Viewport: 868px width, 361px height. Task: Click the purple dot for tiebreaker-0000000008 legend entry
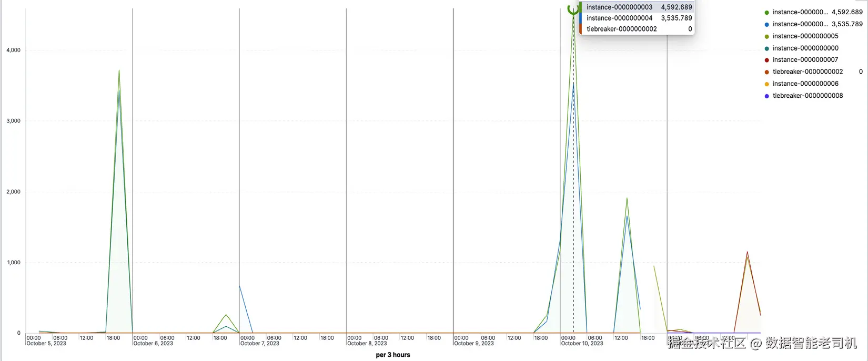click(x=766, y=96)
